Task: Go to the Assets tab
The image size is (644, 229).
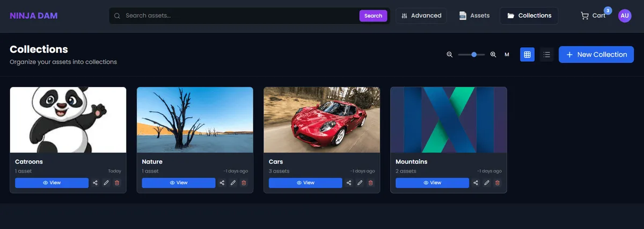Action: click(x=474, y=16)
